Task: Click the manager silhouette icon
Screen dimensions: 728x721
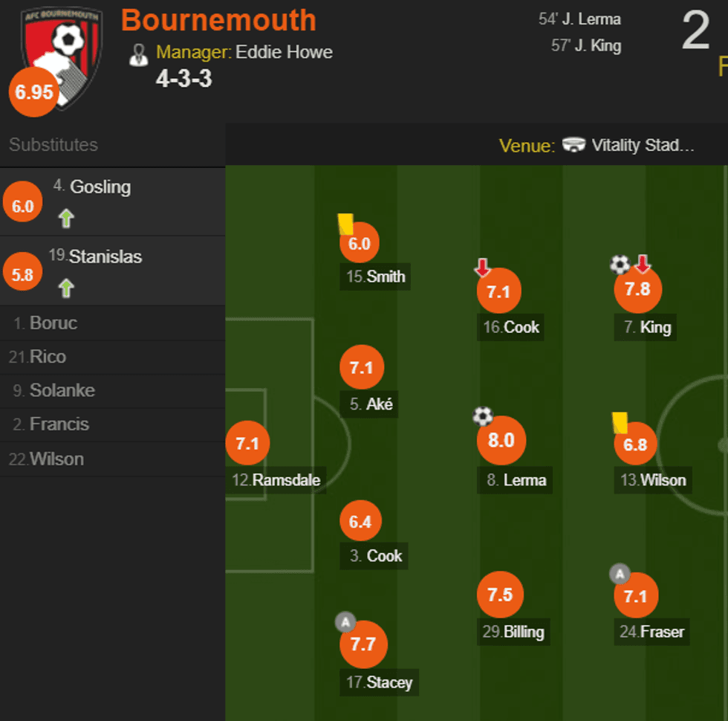Action: click(x=138, y=54)
